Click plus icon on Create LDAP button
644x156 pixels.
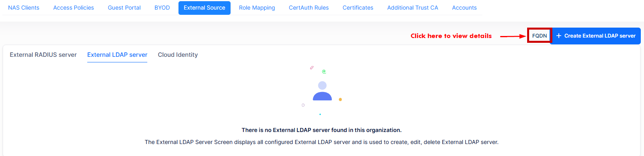click(x=559, y=36)
